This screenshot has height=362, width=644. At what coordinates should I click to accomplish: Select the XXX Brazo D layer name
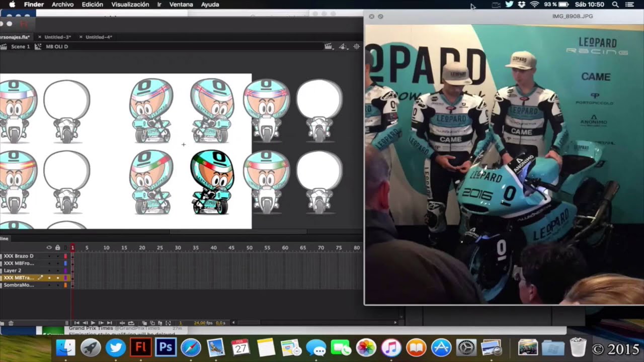[x=19, y=256]
